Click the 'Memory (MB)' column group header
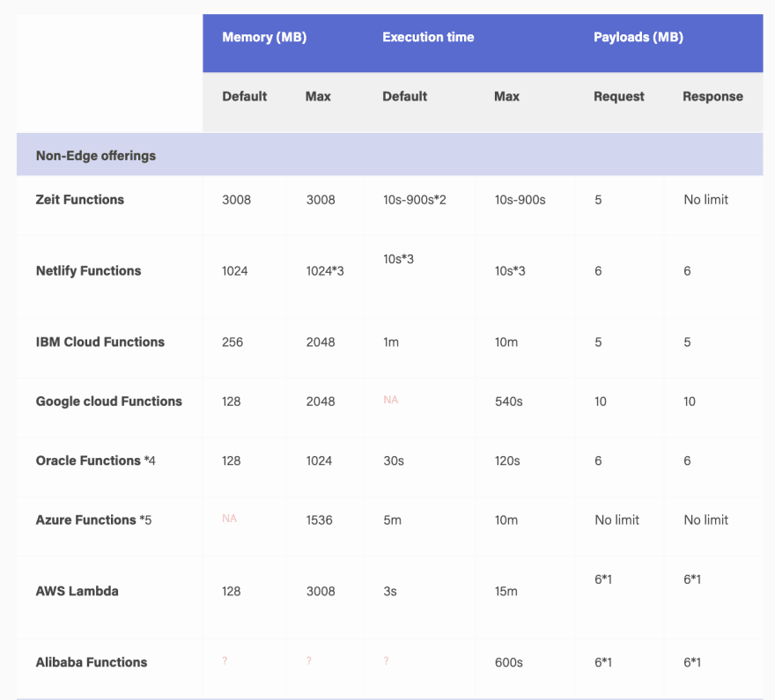Image resolution: width=775 pixels, height=700 pixels. (x=264, y=38)
